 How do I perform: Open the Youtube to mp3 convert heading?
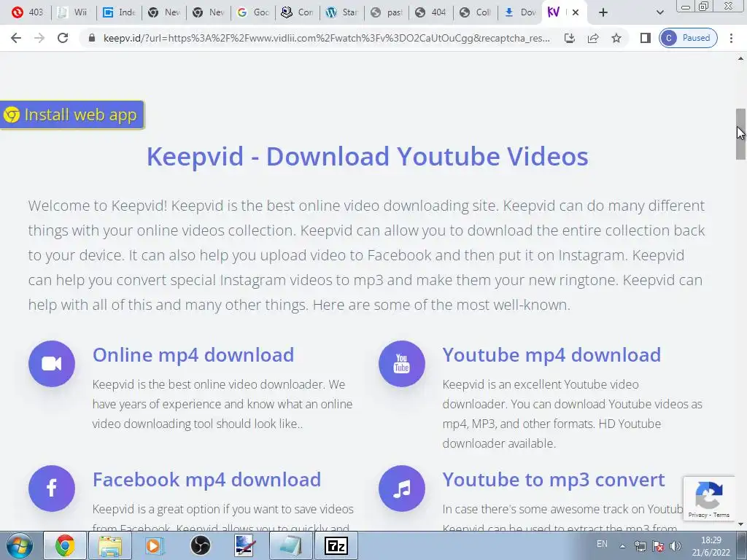(x=554, y=480)
